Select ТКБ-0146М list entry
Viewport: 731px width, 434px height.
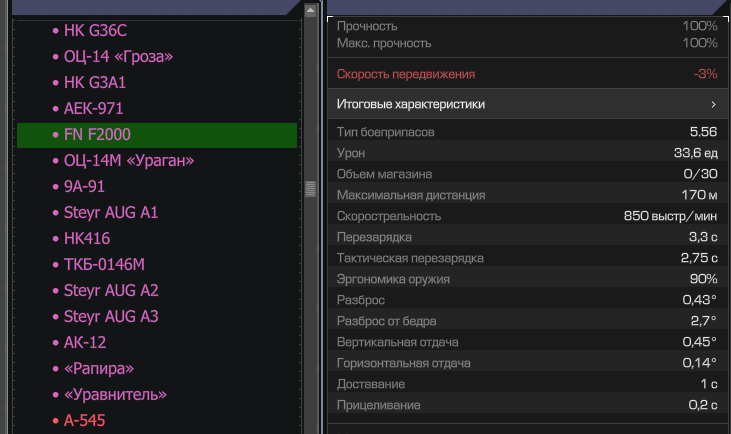click(x=104, y=265)
